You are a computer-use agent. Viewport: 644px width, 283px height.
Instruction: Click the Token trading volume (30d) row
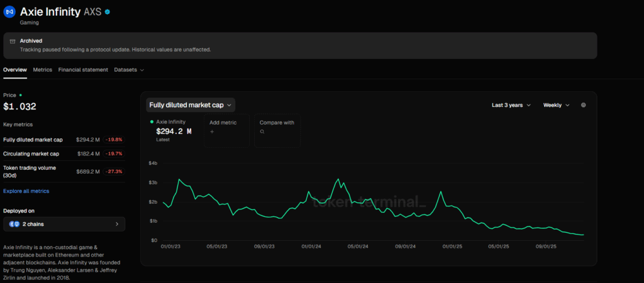(64, 171)
